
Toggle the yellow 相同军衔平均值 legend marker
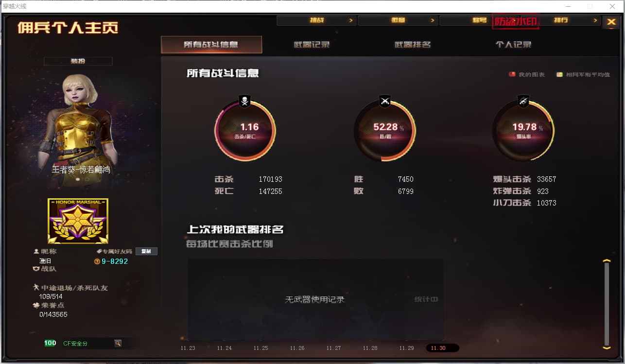559,74
